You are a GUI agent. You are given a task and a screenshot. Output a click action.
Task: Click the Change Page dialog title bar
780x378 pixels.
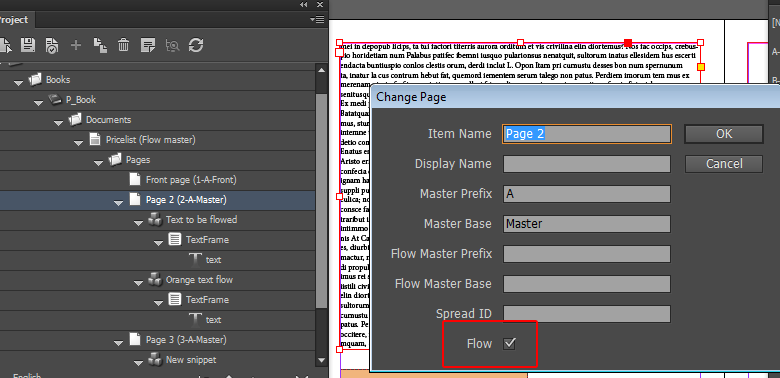click(x=576, y=96)
